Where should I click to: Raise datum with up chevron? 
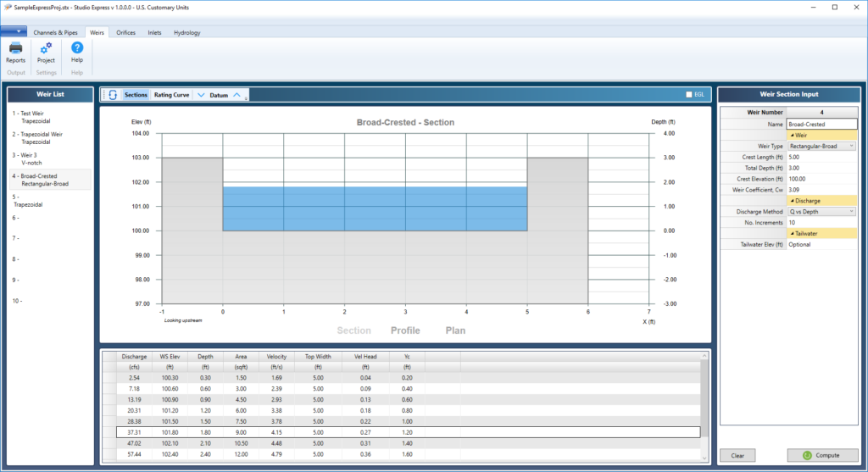237,95
